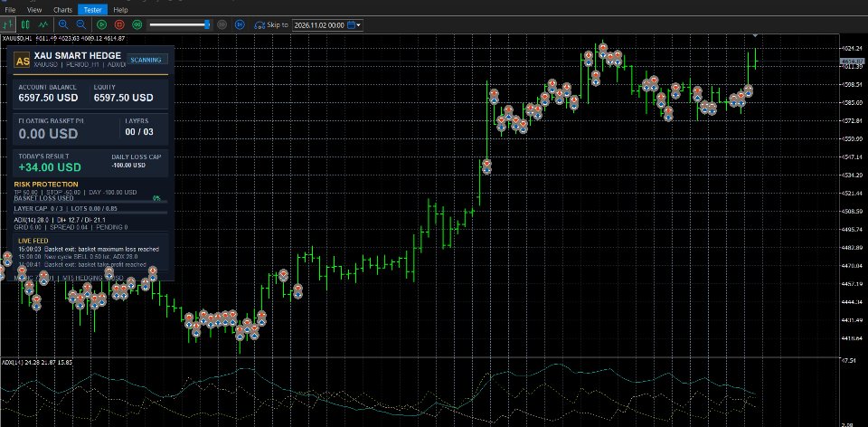Zoom in on the chart

pyautogui.click(x=63, y=24)
